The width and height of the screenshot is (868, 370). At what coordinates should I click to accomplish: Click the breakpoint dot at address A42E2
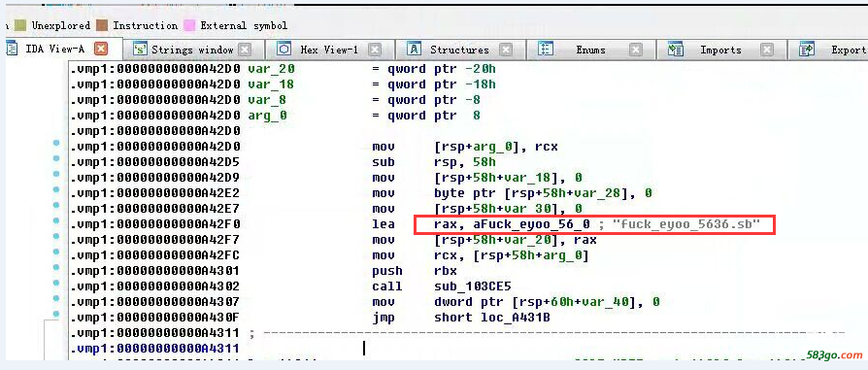pyautogui.click(x=56, y=189)
